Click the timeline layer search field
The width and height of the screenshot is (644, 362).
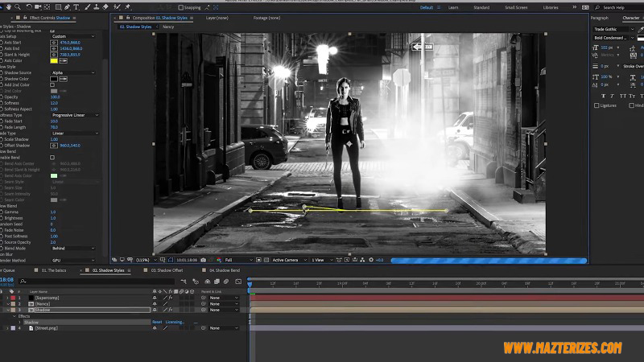97,281
